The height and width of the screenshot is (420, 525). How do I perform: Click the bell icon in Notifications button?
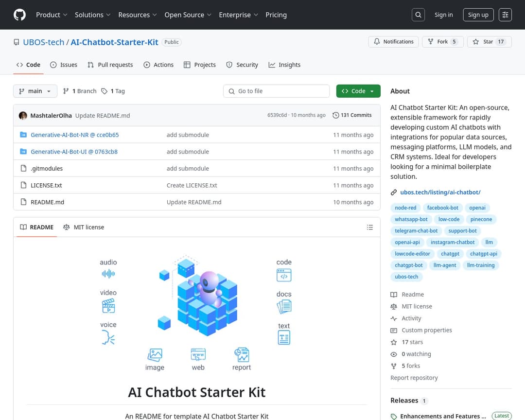coord(377,41)
